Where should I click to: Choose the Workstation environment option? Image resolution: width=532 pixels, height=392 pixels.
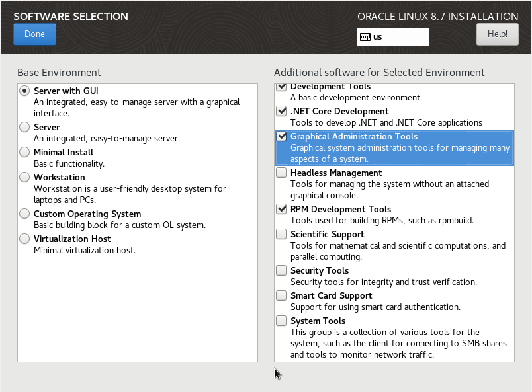[x=24, y=177]
